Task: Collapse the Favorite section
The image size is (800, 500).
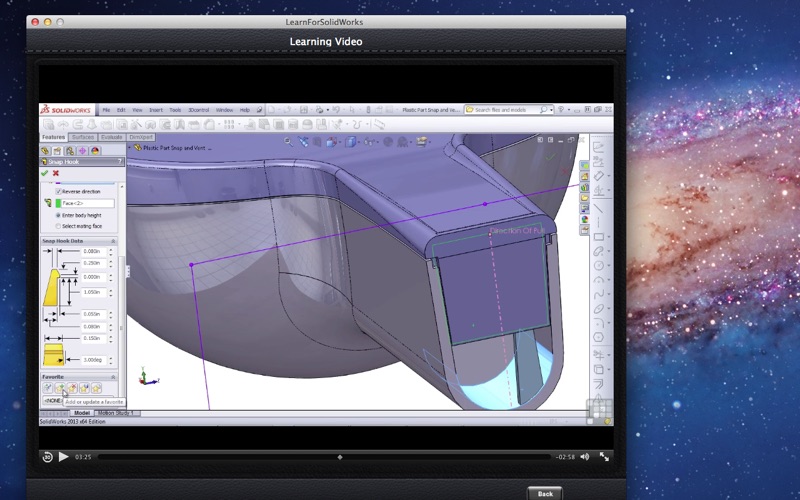Action: point(113,377)
